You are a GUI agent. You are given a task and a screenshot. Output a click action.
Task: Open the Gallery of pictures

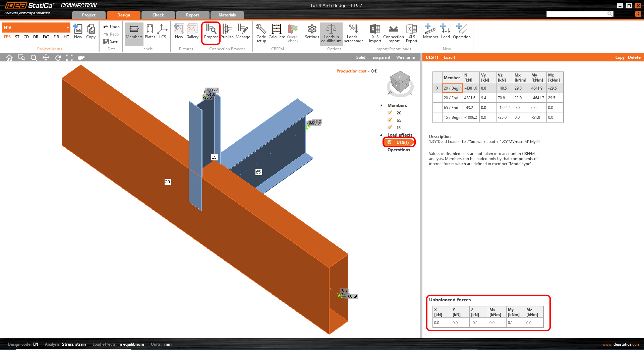point(192,32)
